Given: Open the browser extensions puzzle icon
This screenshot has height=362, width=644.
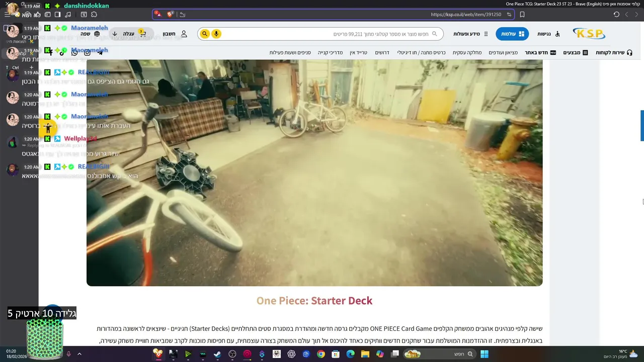Looking at the screenshot, I should pos(94,15).
